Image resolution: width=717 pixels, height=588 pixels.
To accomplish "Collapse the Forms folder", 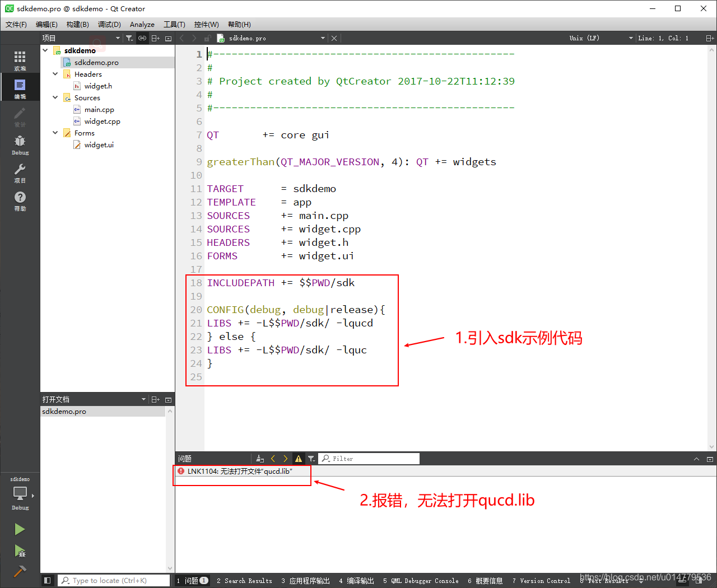I will (x=55, y=133).
